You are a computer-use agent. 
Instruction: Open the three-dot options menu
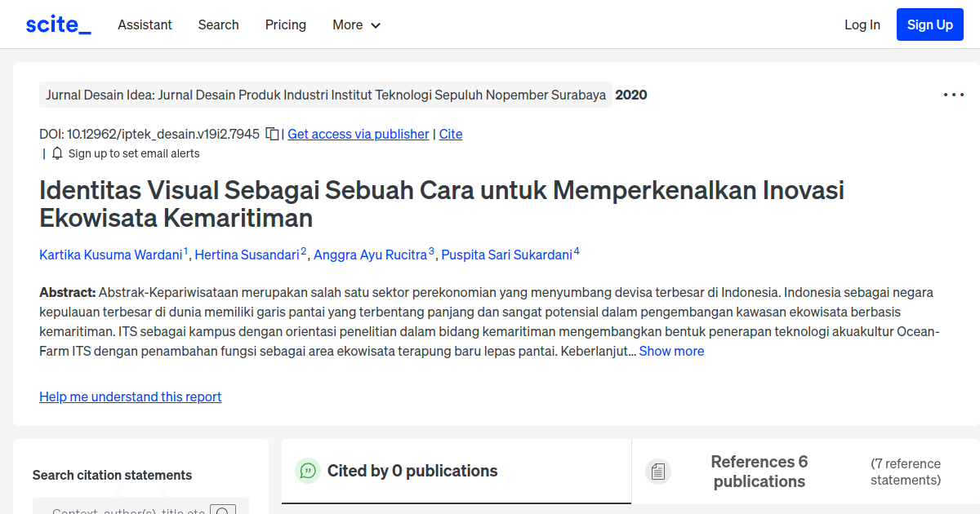click(953, 94)
